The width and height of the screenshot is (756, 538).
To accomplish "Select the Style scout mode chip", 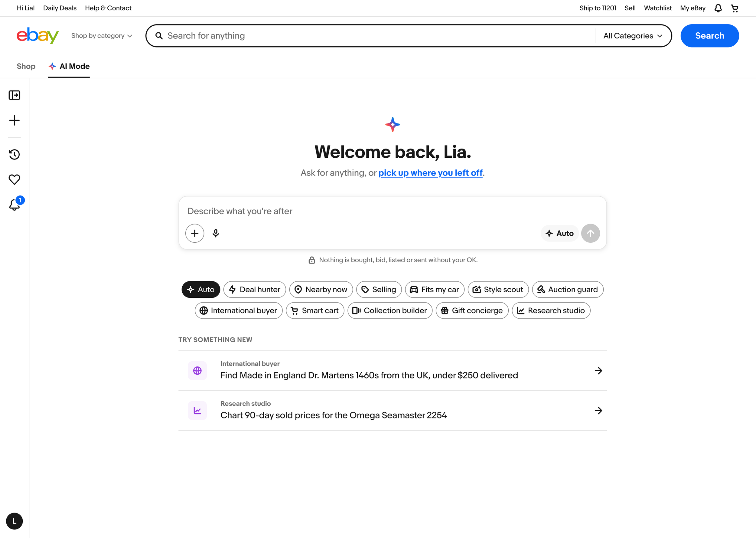I will (x=498, y=290).
